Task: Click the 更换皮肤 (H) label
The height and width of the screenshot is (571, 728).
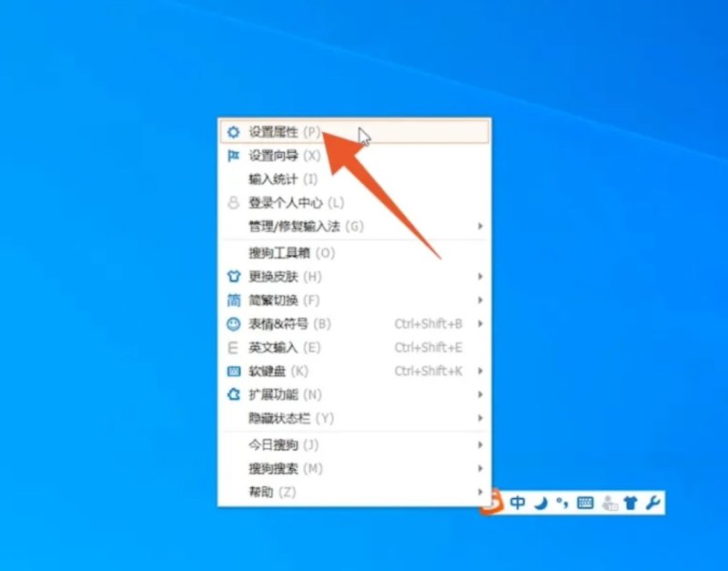Action: [285, 277]
